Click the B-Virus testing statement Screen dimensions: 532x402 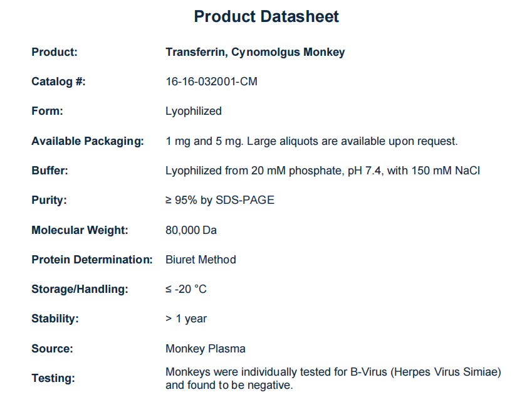333,378
